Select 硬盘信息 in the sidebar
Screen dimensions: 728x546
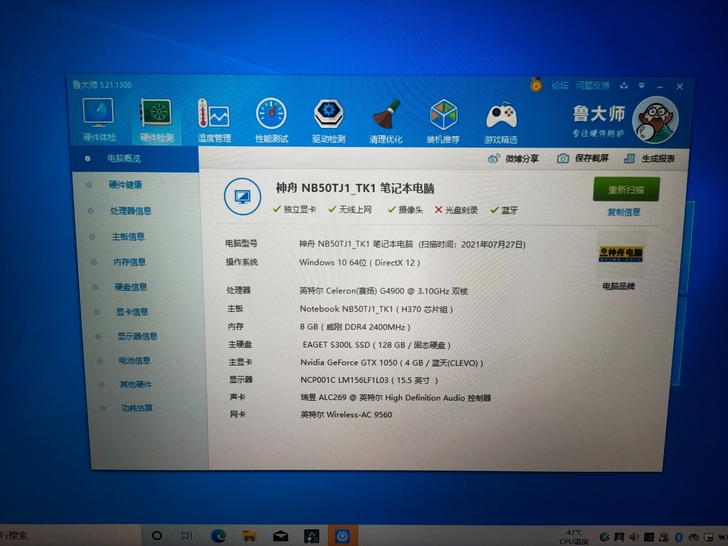coord(130,287)
